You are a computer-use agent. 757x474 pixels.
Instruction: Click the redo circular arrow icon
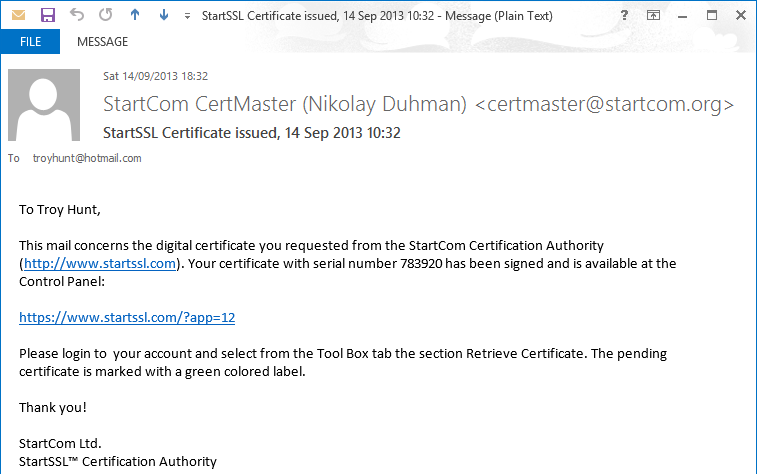[106, 15]
